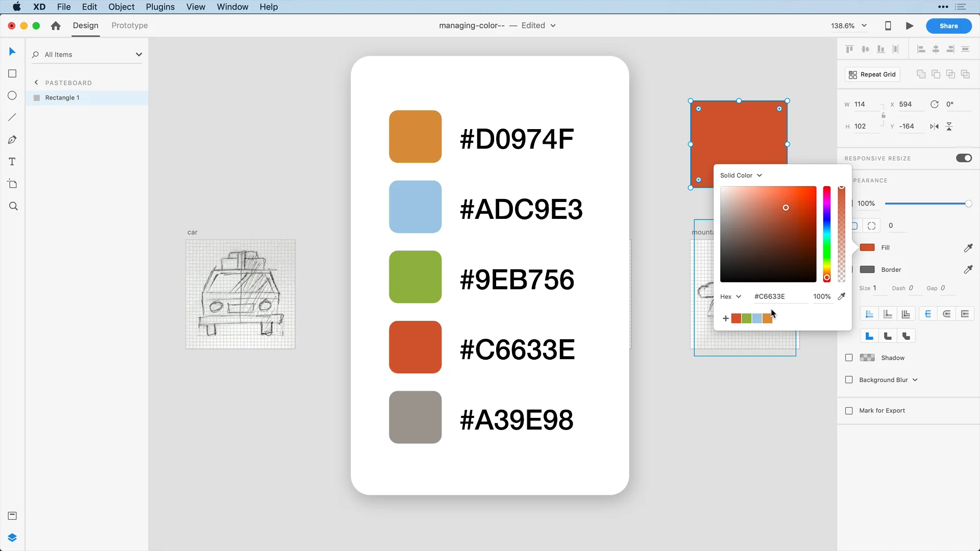Use eyedropper in the color picker
The height and width of the screenshot is (551, 980).
coord(842,296)
